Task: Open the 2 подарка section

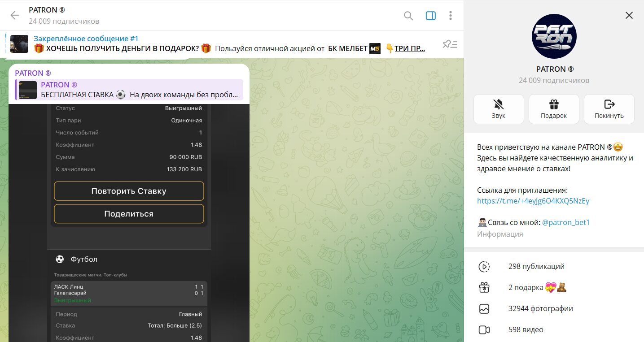Action: coord(554,288)
